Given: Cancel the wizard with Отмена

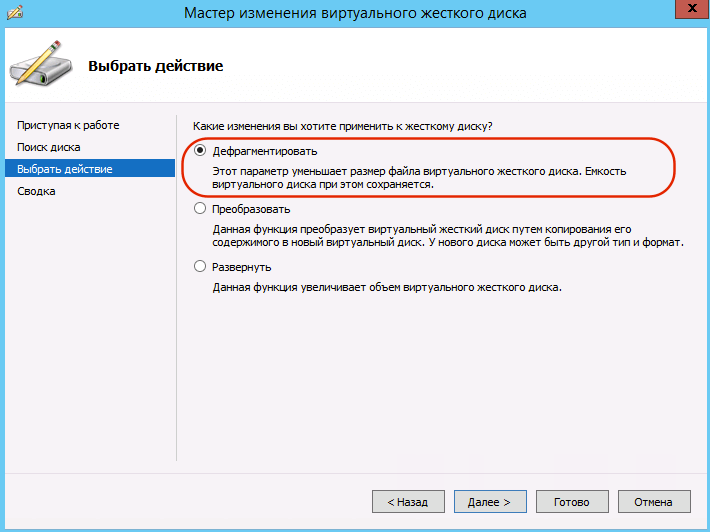Looking at the screenshot, I should pyautogui.click(x=654, y=501).
